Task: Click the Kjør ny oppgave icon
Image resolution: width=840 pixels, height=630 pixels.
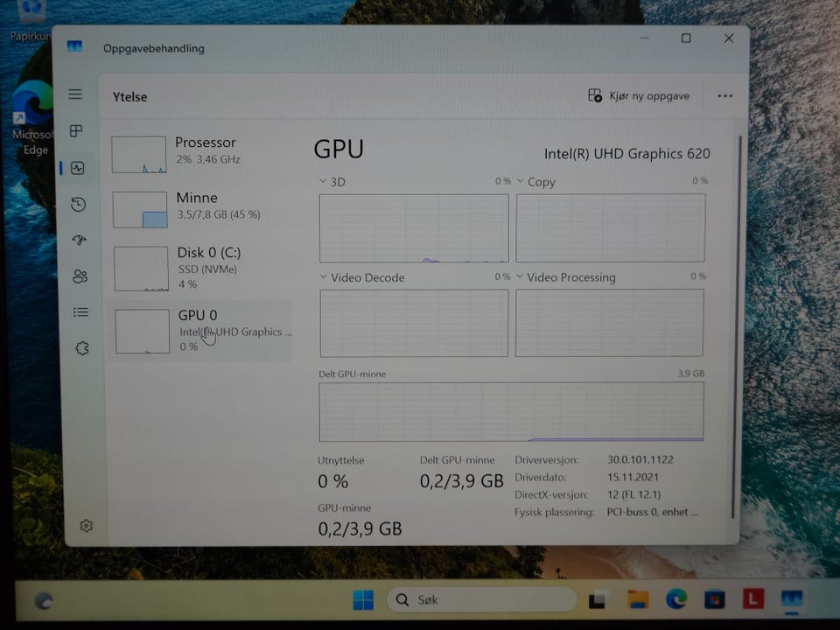Action: [x=595, y=95]
